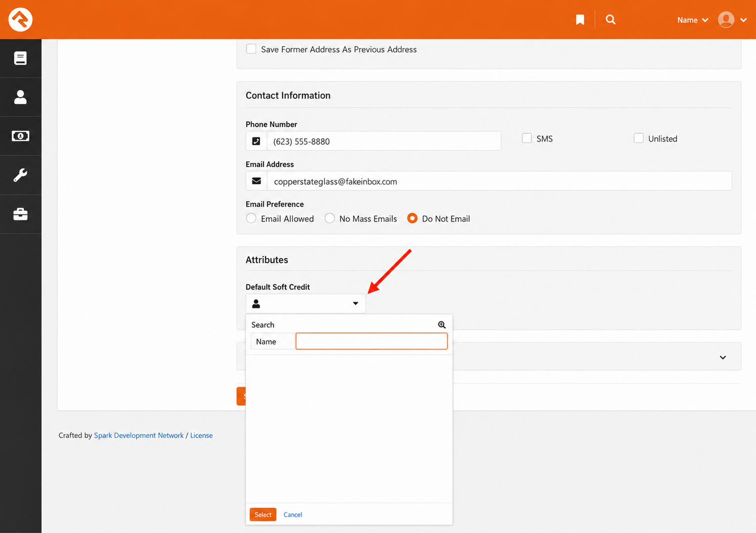756x533 pixels.
Task: Open the Spark Development Network link
Action: pyautogui.click(x=139, y=435)
